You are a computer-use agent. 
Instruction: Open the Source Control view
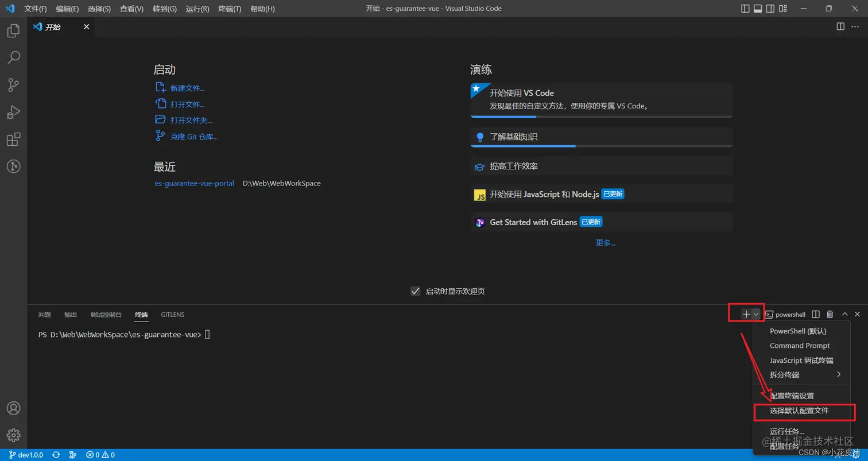[x=13, y=85]
